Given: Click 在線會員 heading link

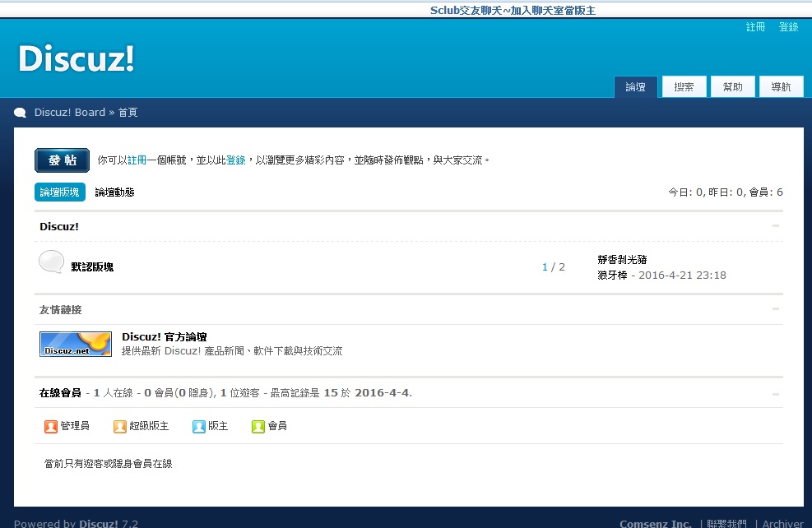Looking at the screenshot, I should tap(60, 393).
